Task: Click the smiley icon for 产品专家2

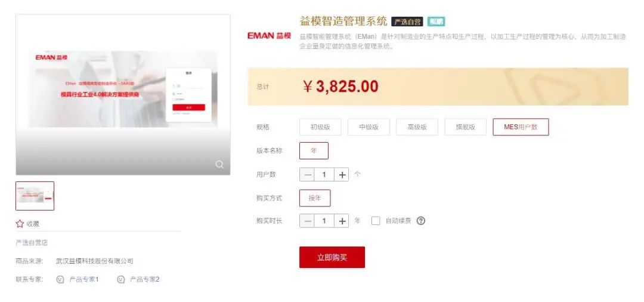Action: (x=120, y=279)
